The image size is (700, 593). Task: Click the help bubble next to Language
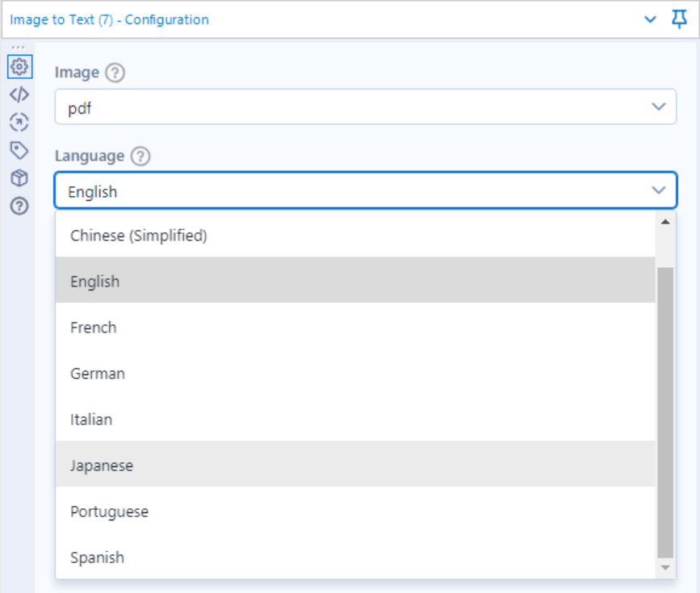point(140,157)
